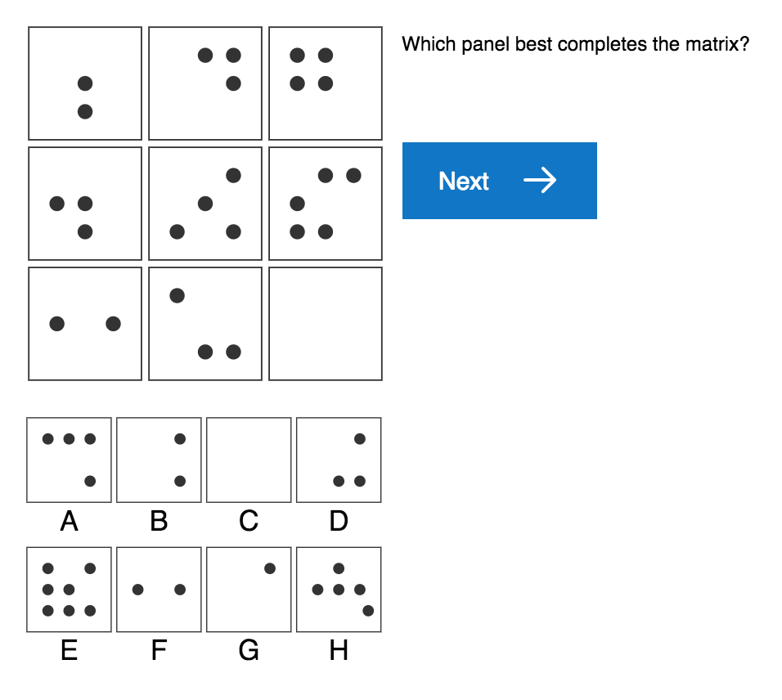Screen dimensions: 782x700
Task: Click the "Which panel best completes the matrix?" text
Action: [575, 43]
